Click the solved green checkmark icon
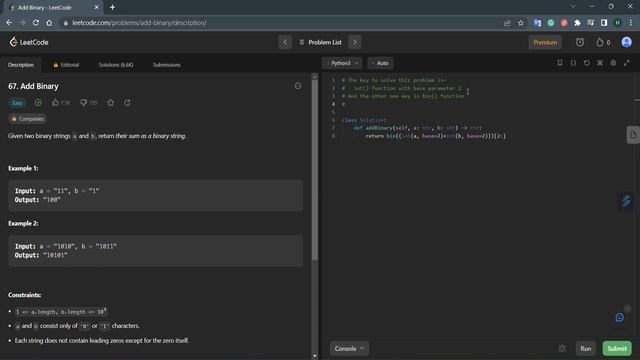Viewport: 640px width, 360px height. point(38,103)
